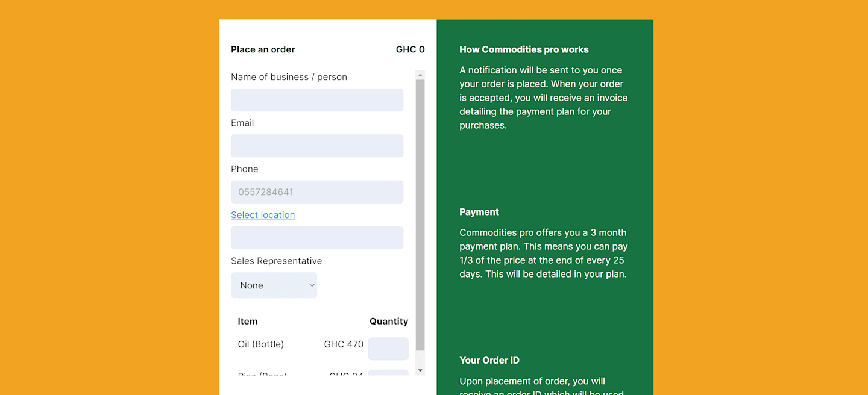Click the Payment section heading
Screen dimensions: 868x395
(x=479, y=212)
